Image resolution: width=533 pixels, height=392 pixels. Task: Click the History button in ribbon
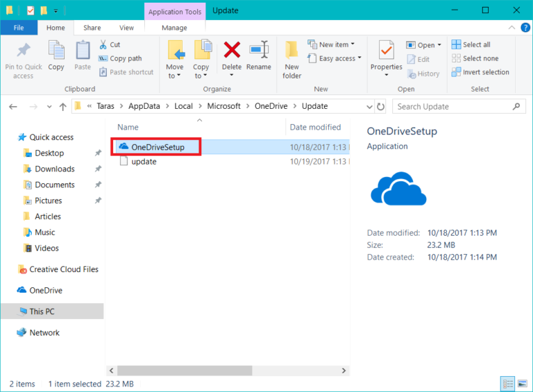(x=423, y=74)
